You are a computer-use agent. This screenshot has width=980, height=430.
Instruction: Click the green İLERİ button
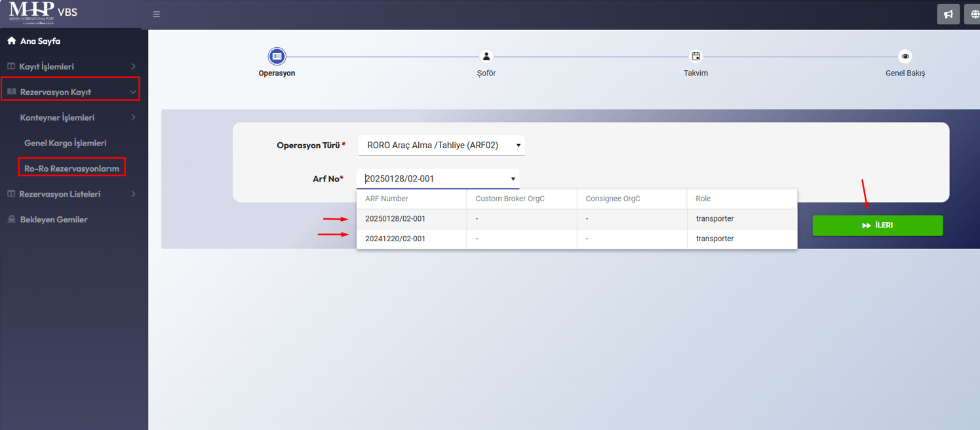click(x=877, y=225)
